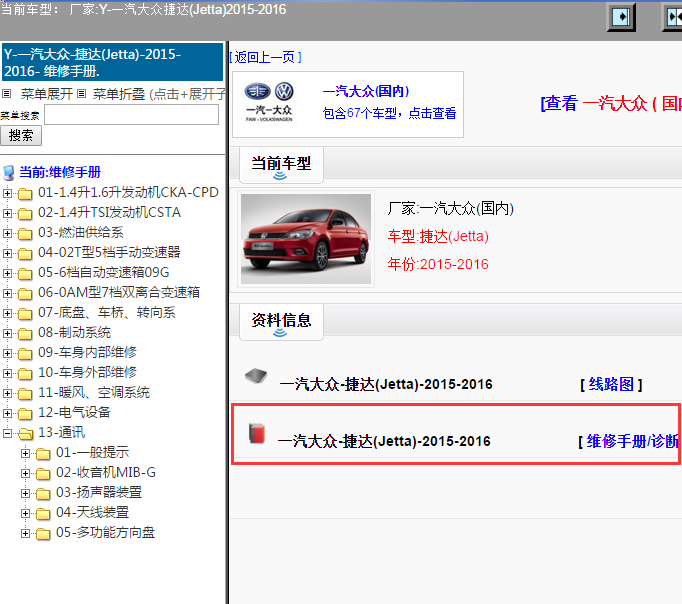Expand the 06-0AM型7档双离合变速箱 node
This screenshot has width=682, height=604.
[x=7, y=293]
